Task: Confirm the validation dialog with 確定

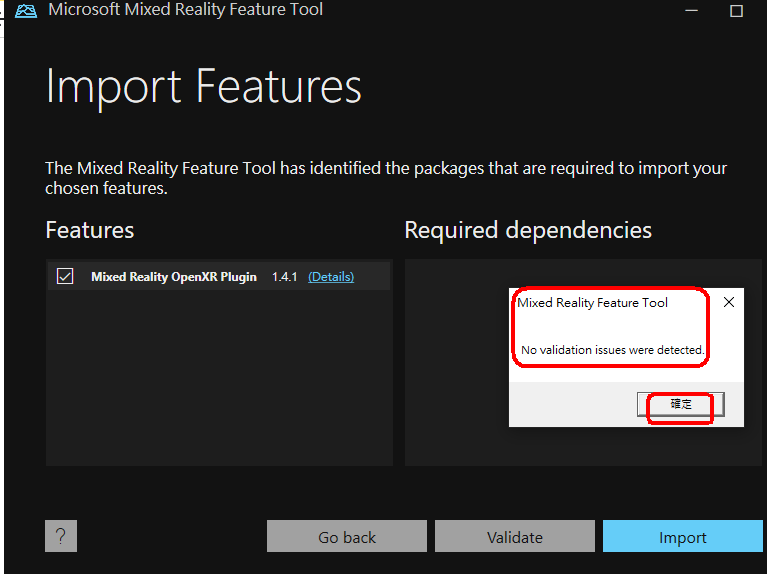Action: 680,405
